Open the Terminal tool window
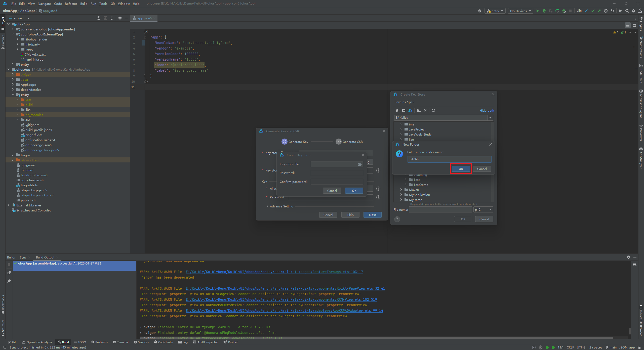The height and width of the screenshot is (350, 644). point(121,342)
